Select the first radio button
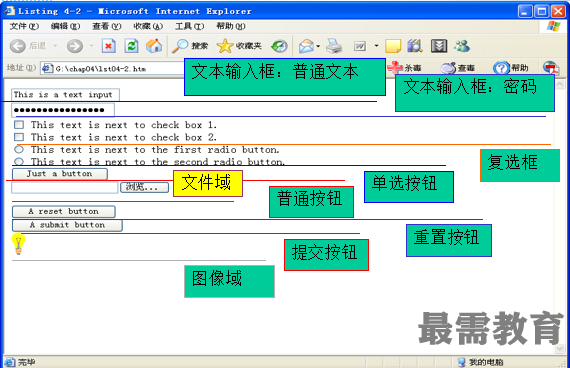The image size is (570, 368). (x=19, y=149)
